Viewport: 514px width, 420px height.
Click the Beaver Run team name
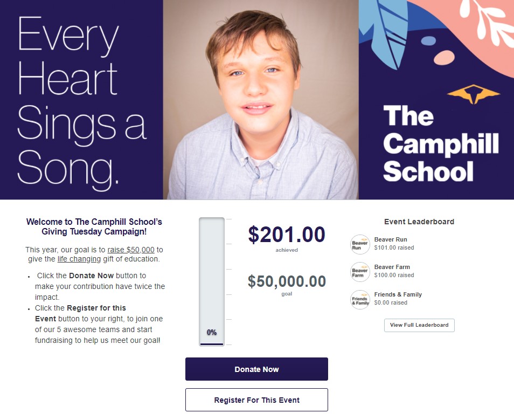391,239
